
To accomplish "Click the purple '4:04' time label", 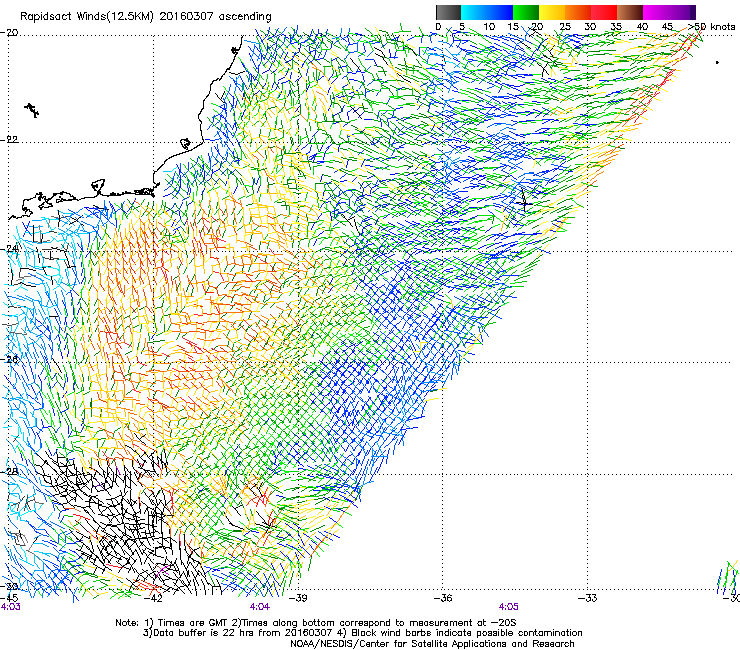I will click(260, 607).
